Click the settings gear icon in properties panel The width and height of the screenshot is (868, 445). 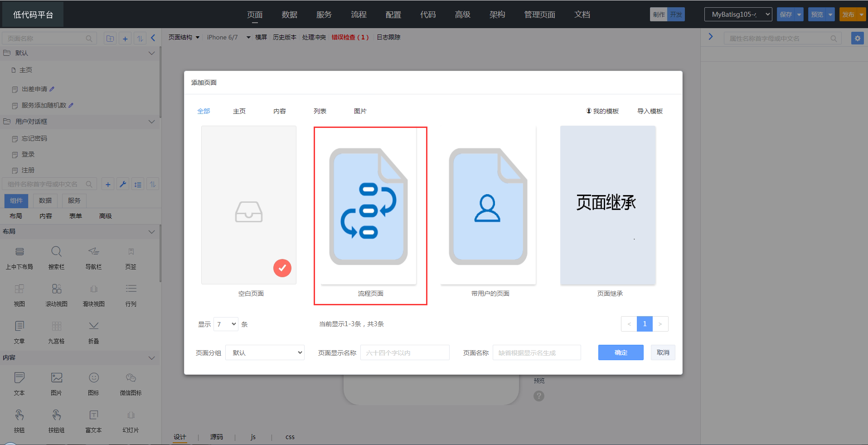[x=857, y=39]
